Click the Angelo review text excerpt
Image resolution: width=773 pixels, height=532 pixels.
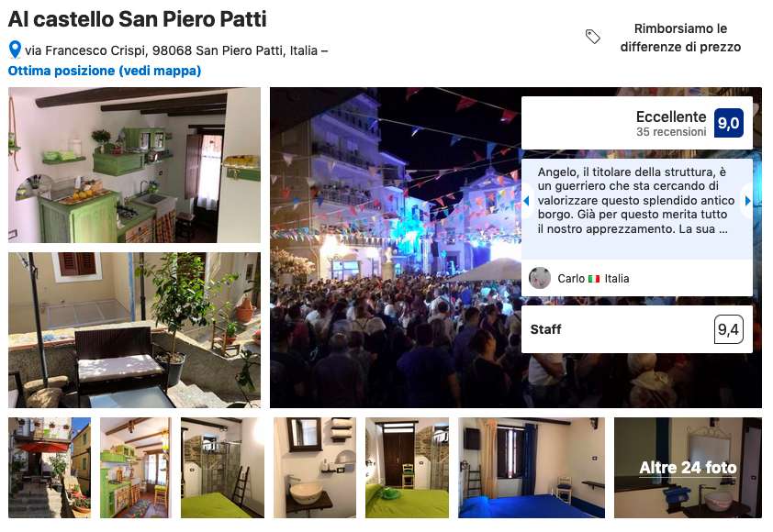pyautogui.click(x=636, y=201)
